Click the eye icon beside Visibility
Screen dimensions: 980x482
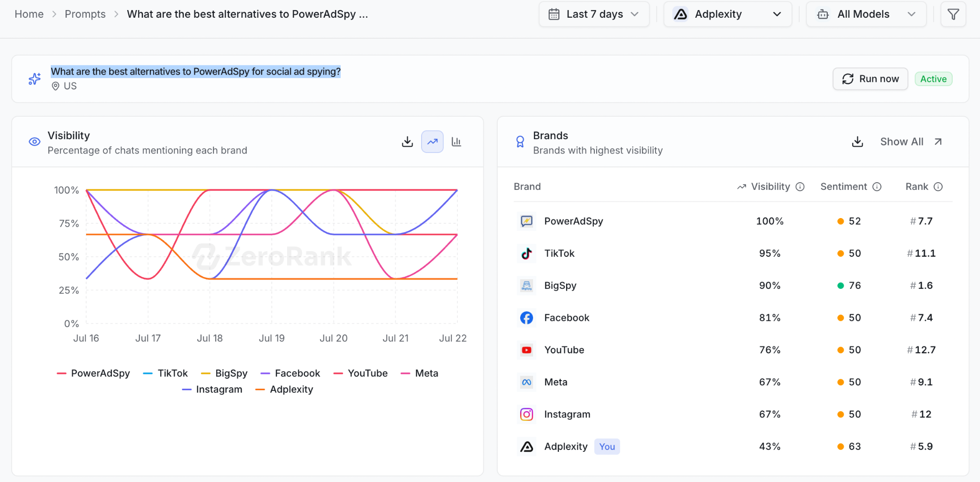coord(34,142)
